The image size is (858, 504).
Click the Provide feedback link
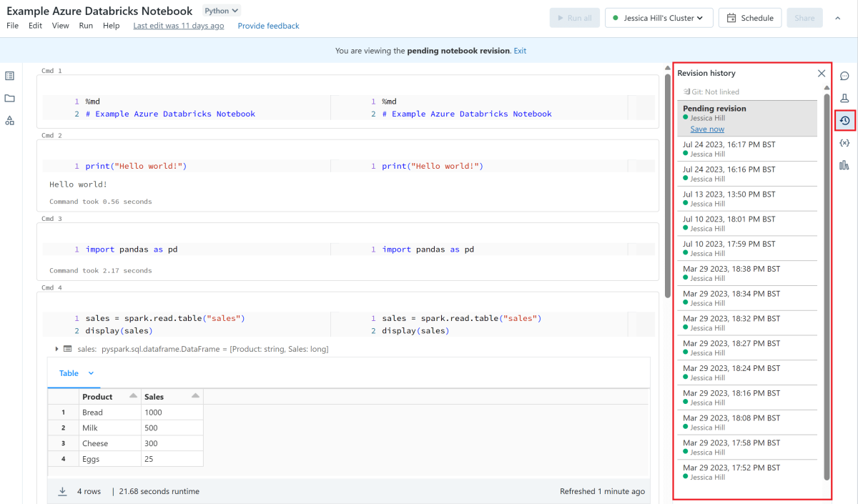tap(268, 26)
